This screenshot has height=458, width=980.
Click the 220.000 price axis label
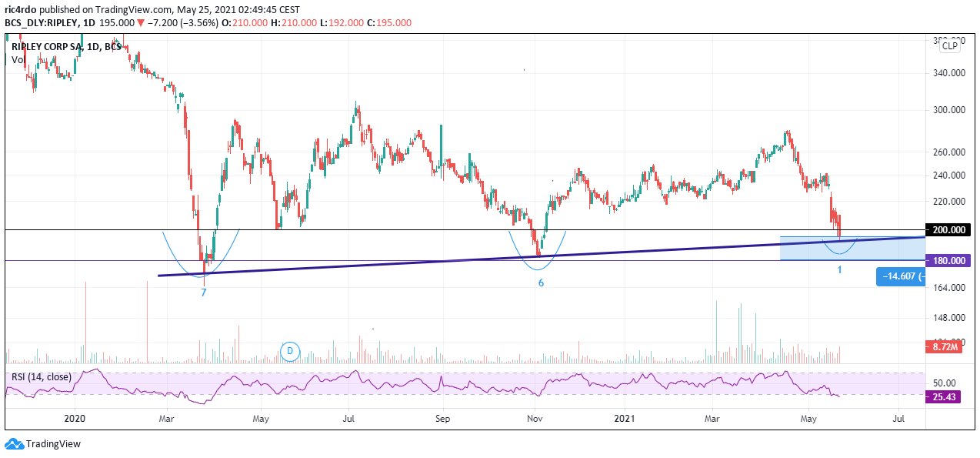click(948, 202)
